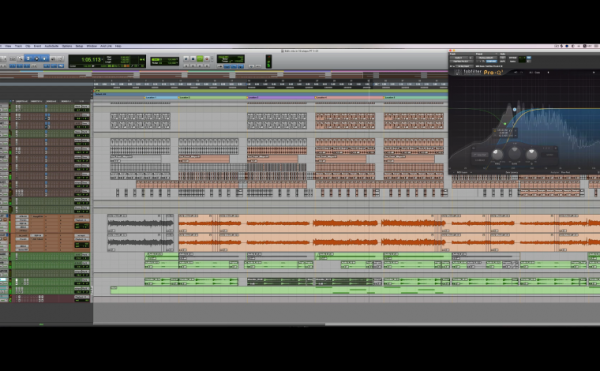The width and height of the screenshot is (600, 371).
Task: Click the green EQ band node in Pro-Q
Action: click(505, 124)
